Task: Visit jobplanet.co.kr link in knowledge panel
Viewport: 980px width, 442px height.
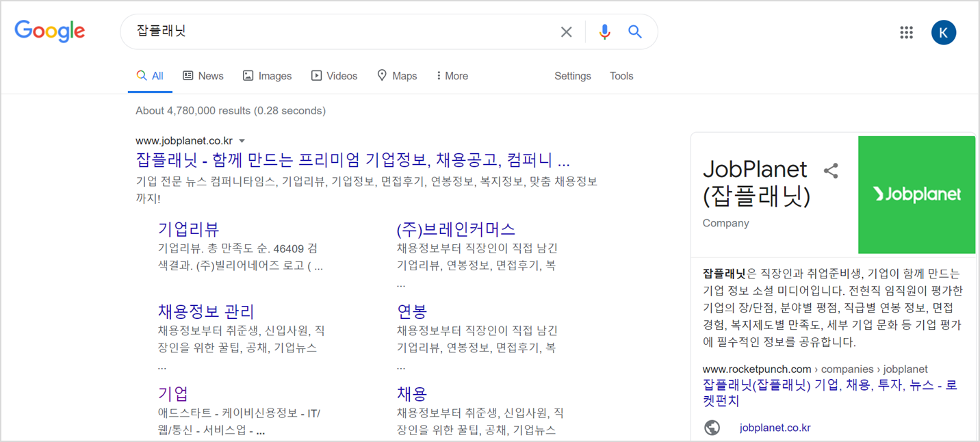Action: [x=775, y=428]
